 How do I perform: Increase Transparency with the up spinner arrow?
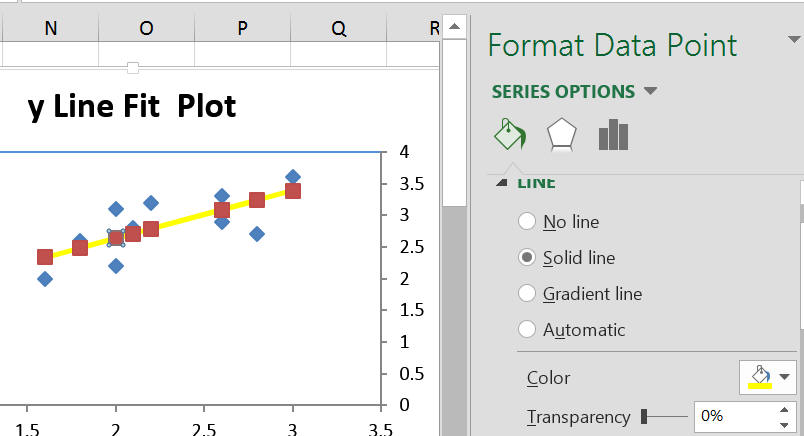(x=784, y=409)
